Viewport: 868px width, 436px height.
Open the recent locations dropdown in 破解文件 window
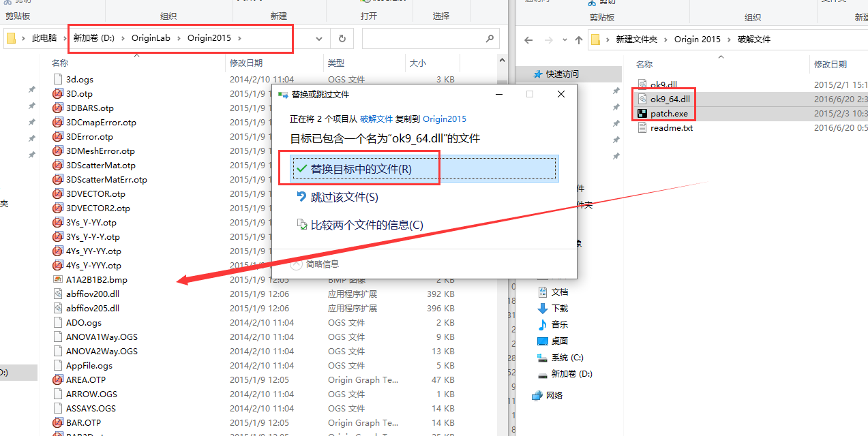click(564, 40)
